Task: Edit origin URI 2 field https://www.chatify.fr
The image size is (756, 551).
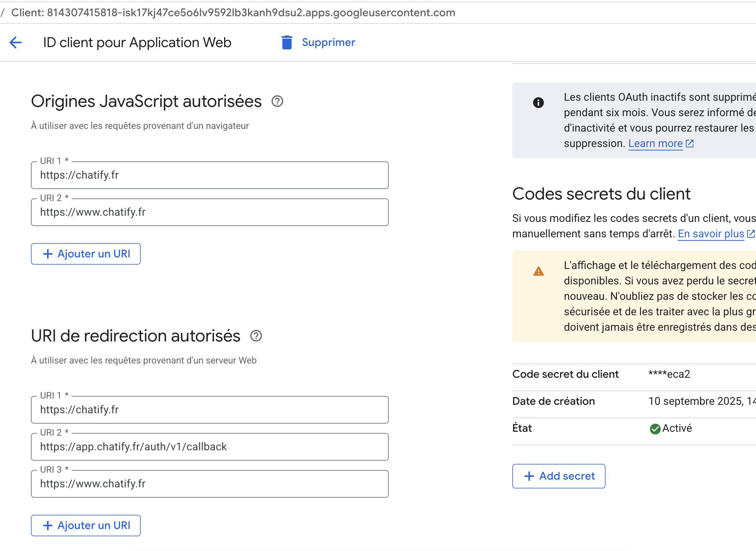Action: (x=209, y=212)
